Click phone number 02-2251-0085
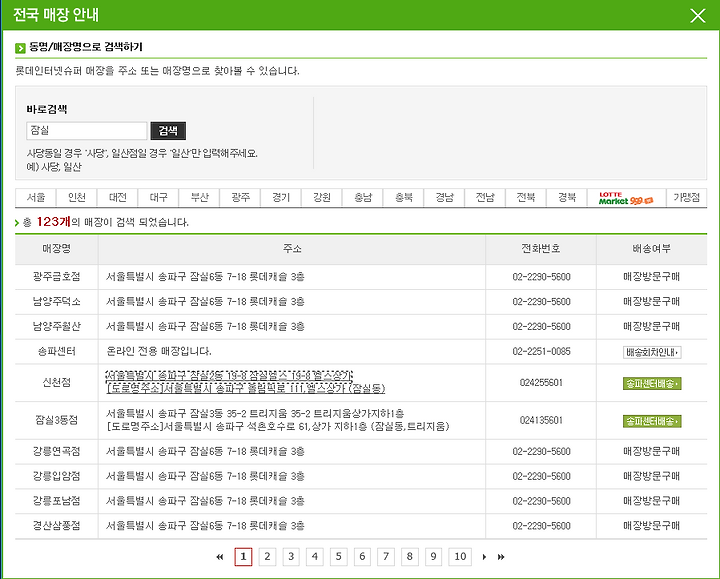 pos(541,352)
